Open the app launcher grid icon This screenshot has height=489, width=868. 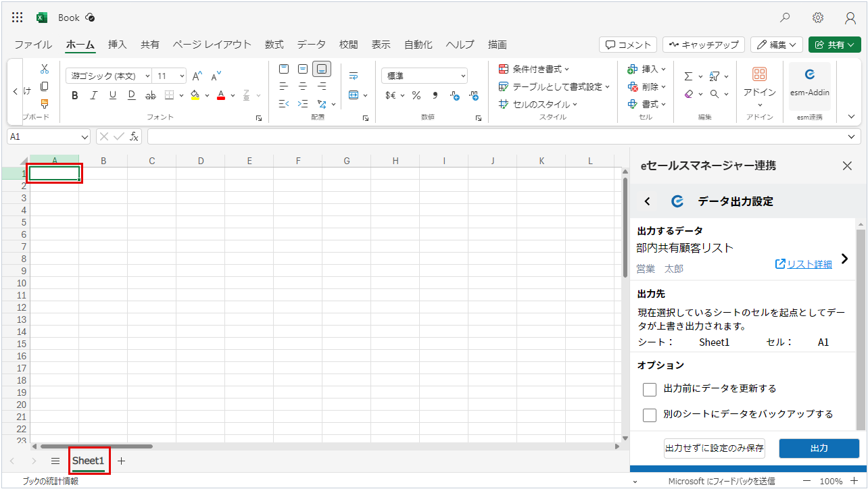coord(18,18)
